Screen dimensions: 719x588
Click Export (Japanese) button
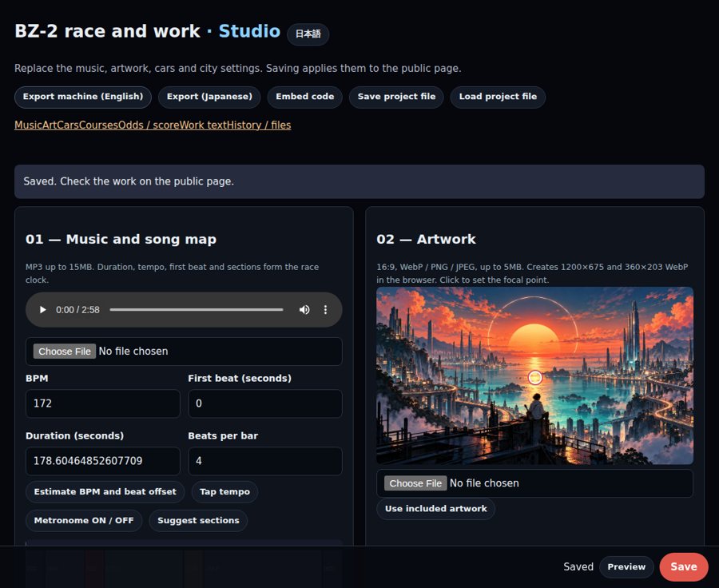pyautogui.click(x=209, y=97)
